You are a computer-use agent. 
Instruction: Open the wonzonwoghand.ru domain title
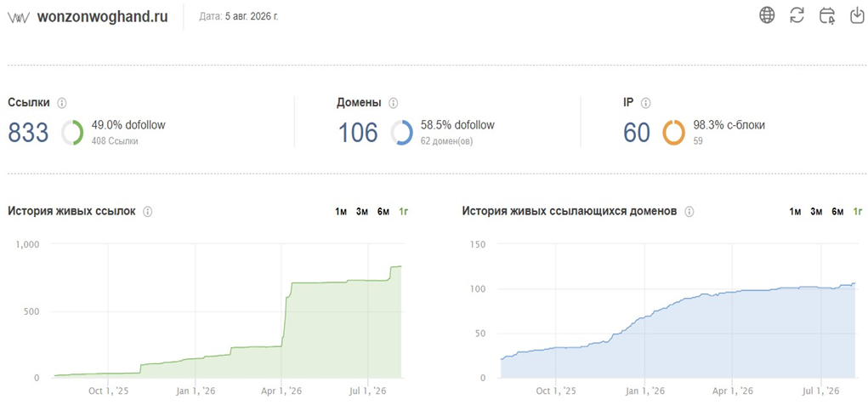[x=103, y=17]
